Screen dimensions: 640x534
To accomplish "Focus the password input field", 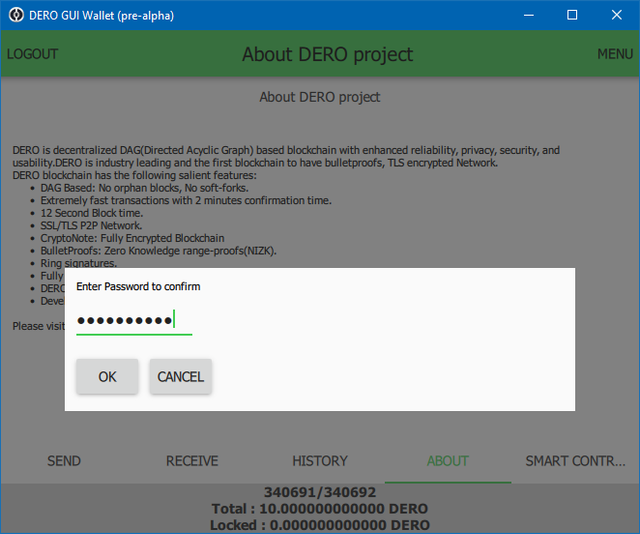I will (x=134, y=320).
